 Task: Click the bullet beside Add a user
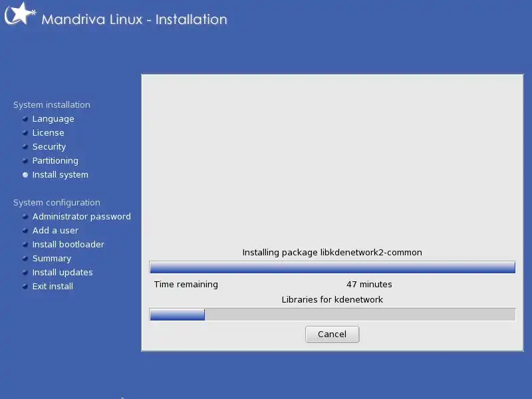[x=25, y=231]
